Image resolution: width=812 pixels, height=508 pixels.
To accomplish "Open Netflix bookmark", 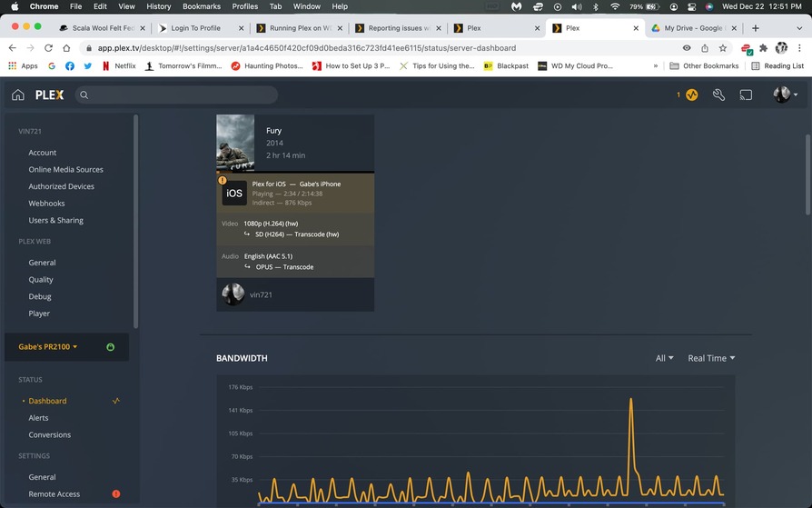I will (119, 65).
